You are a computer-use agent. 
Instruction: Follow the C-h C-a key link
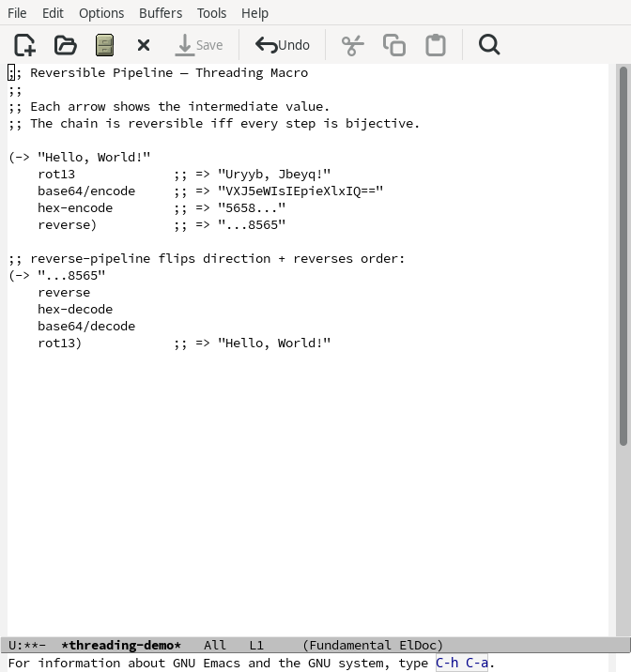462,663
